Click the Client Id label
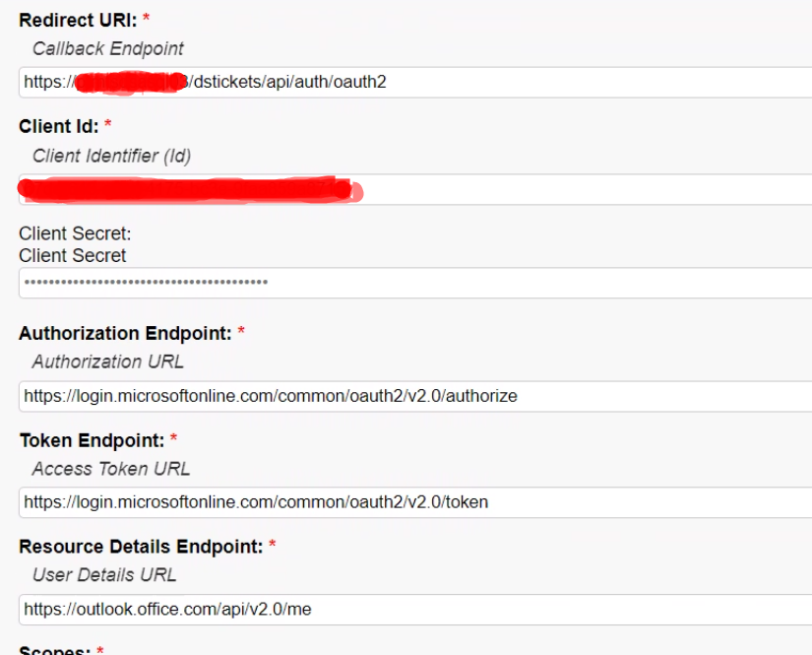The width and height of the screenshot is (812, 655). point(58,126)
